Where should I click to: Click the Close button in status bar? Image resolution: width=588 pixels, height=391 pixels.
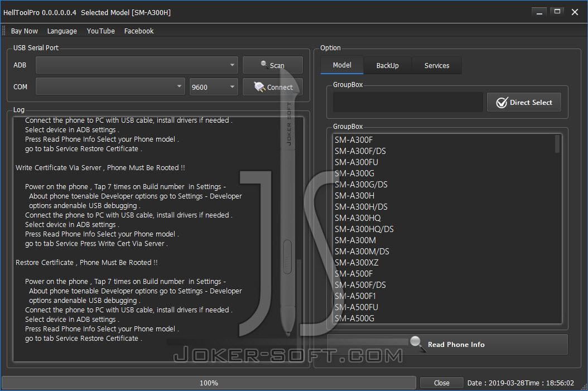click(441, 383)
